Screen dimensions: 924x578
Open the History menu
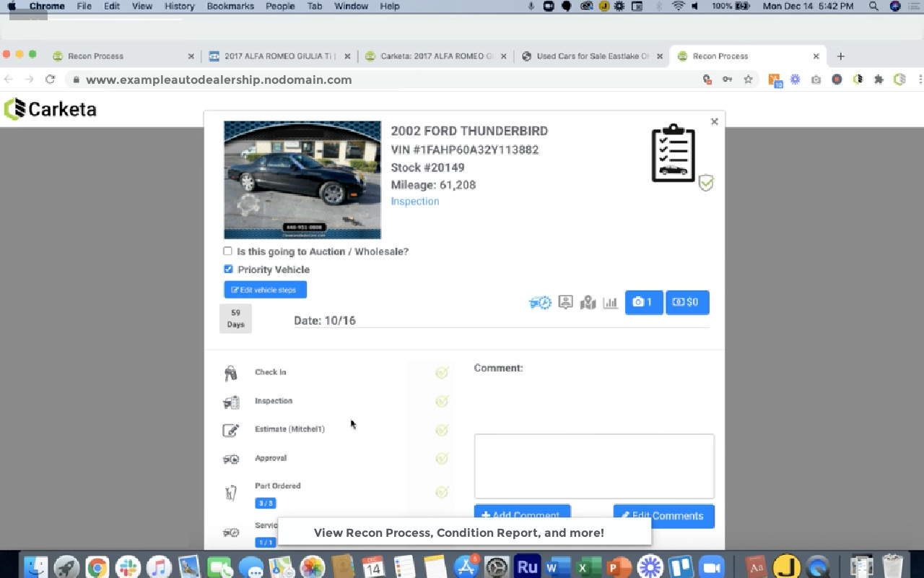click(179, 6)
